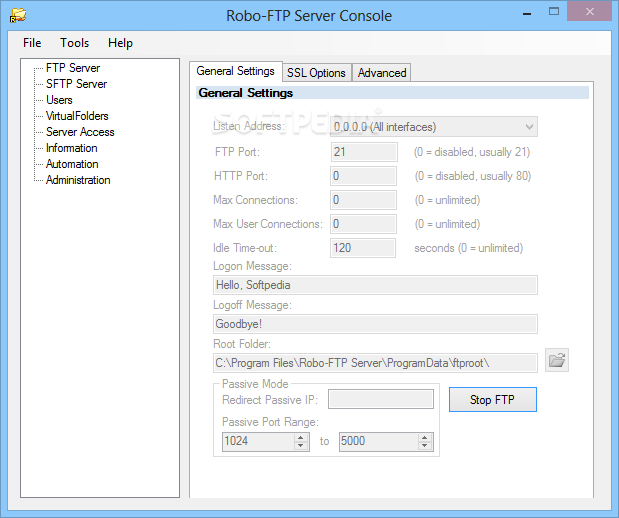Viewport: 619px width, 518px height.
Task: Minimize the Robo-FTP Server Console window
Action: point(527,13)
